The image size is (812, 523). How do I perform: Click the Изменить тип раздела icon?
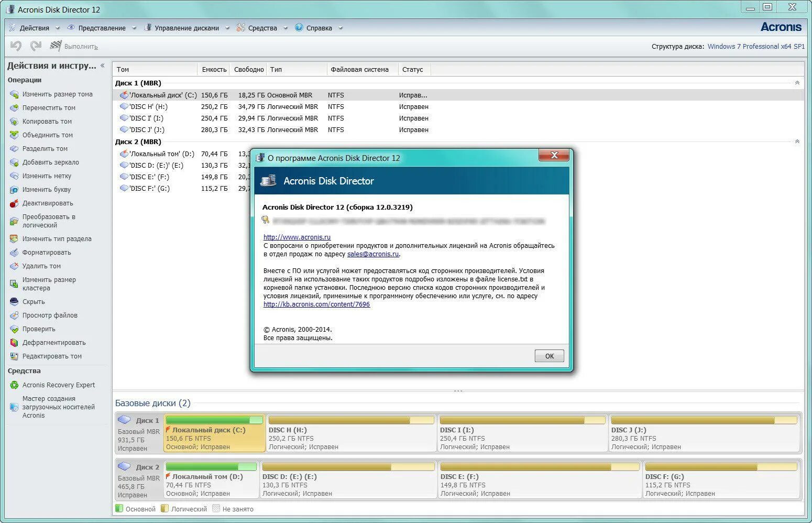(14, 239)
